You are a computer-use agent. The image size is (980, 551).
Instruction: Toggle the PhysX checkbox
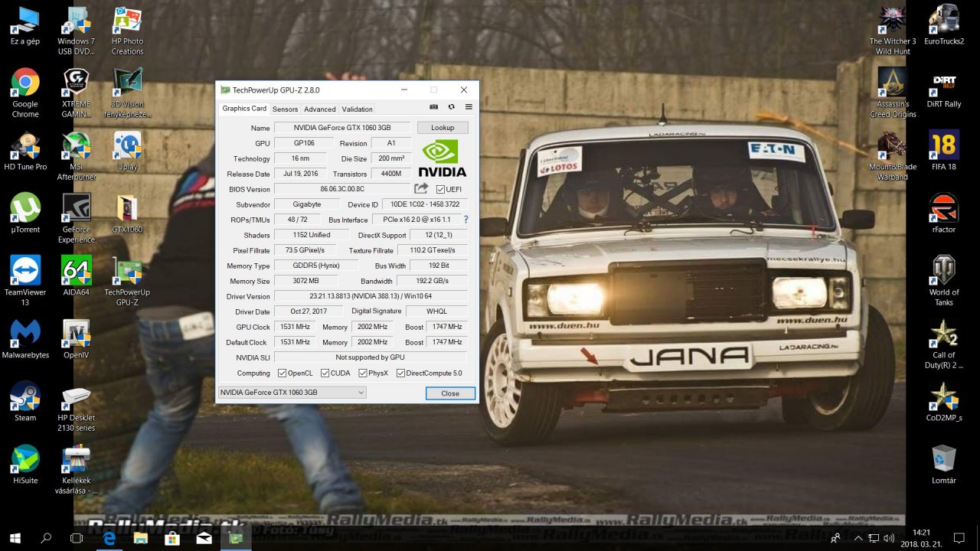click(x=362, y=373)
